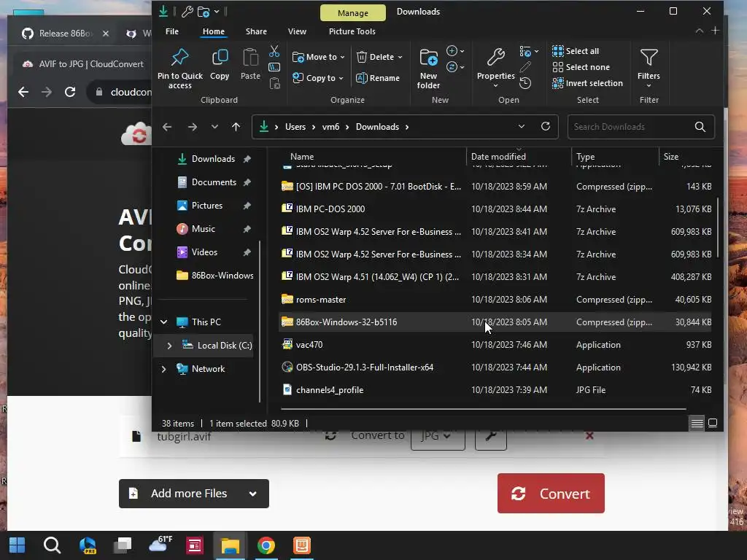Select OBS-Studio-29.1.3-Full-Installer-x64
747x560 pixels.
[495, 367]
